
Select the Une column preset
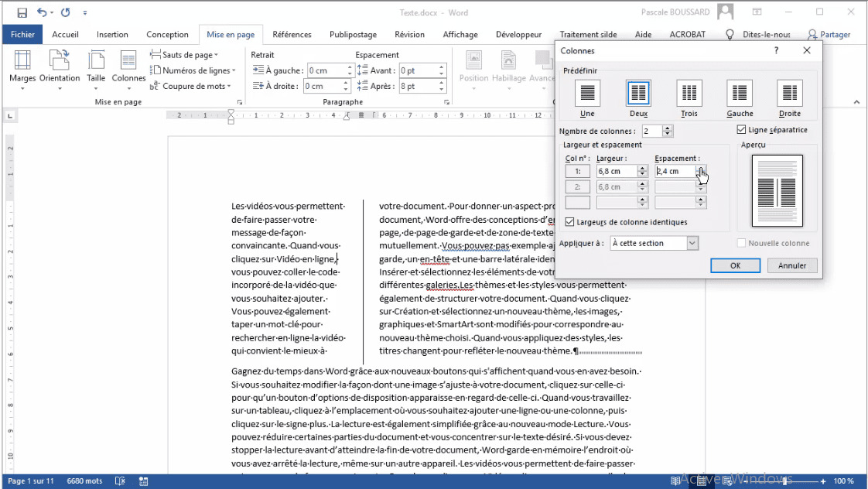tap(587, 98)
